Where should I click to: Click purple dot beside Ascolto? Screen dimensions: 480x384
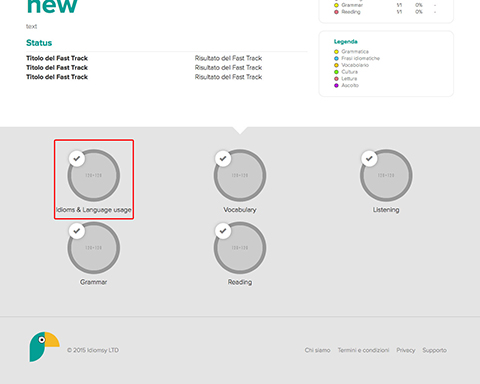336,85
